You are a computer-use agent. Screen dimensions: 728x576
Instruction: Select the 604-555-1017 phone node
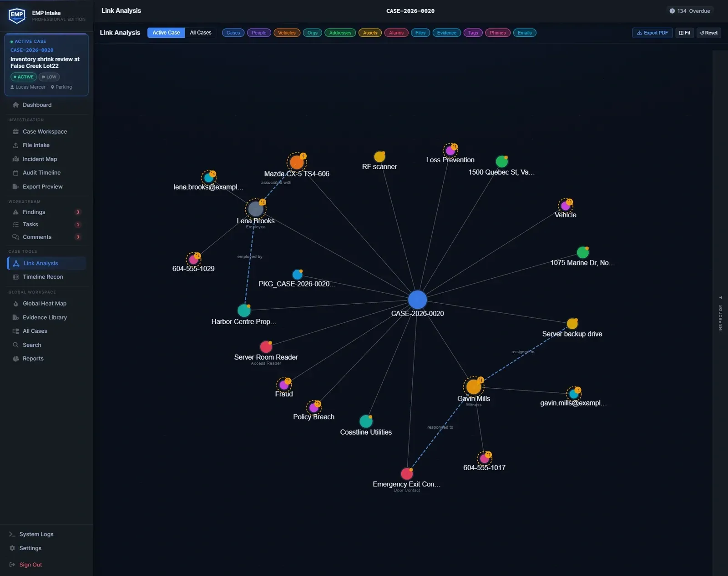[x=484, y=458]
